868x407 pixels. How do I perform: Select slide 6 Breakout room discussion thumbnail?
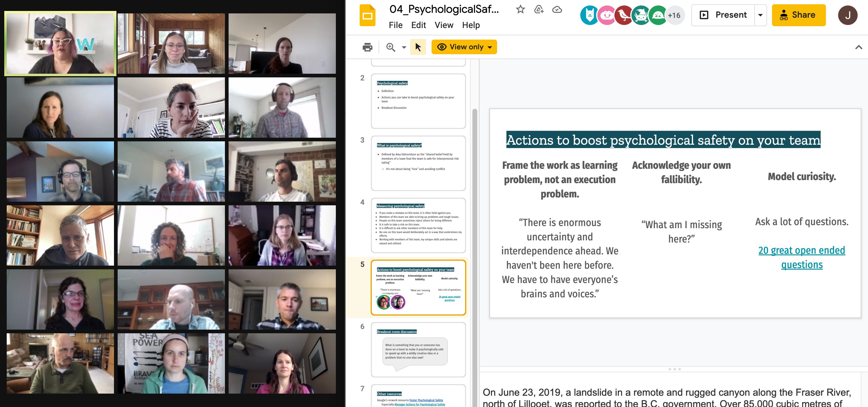[x=418, y=350]
